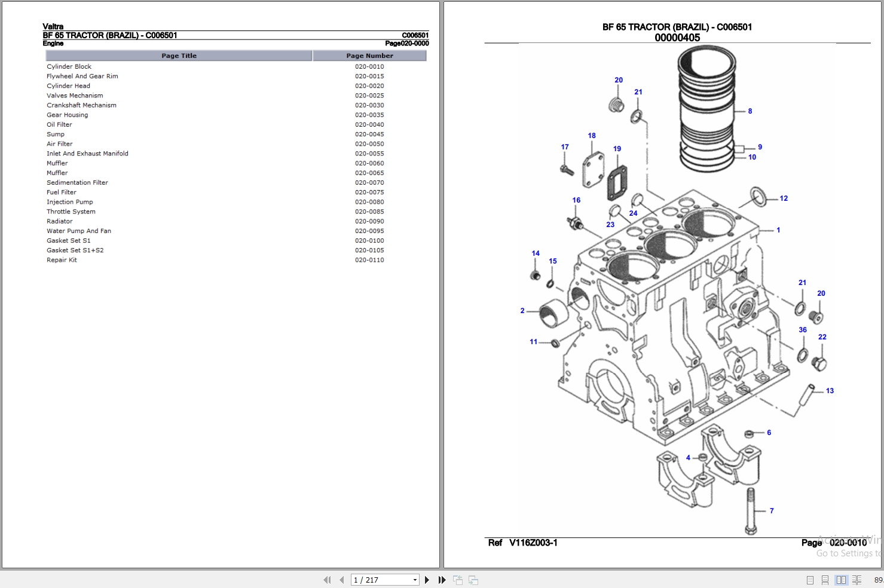Open the Injection Pump page
This screenshot has height=588, width=884.
[69, 201]
